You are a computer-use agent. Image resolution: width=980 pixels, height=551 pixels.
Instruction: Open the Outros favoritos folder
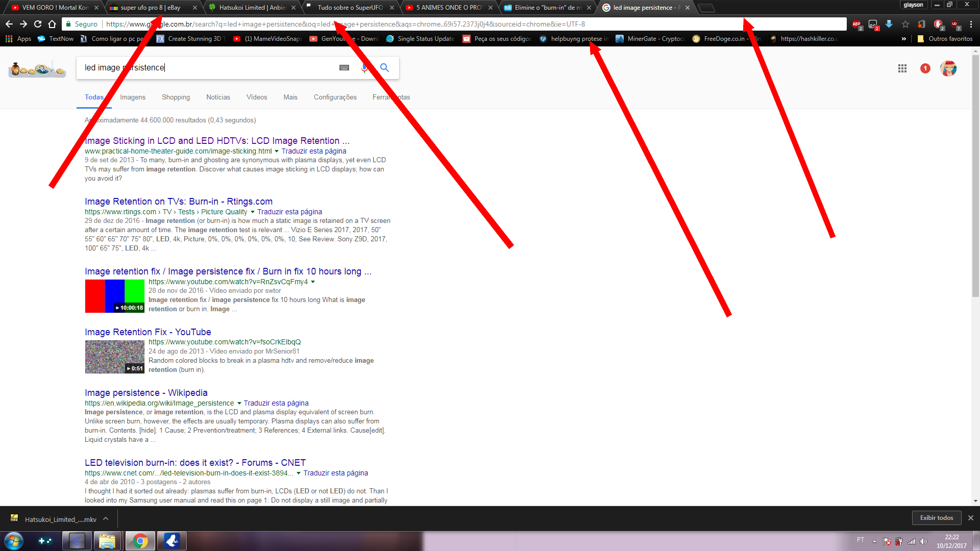(x=945, y=39)
